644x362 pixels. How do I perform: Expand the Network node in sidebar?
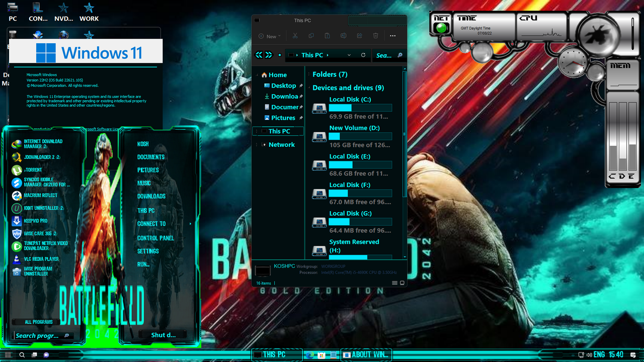[258, 145]
